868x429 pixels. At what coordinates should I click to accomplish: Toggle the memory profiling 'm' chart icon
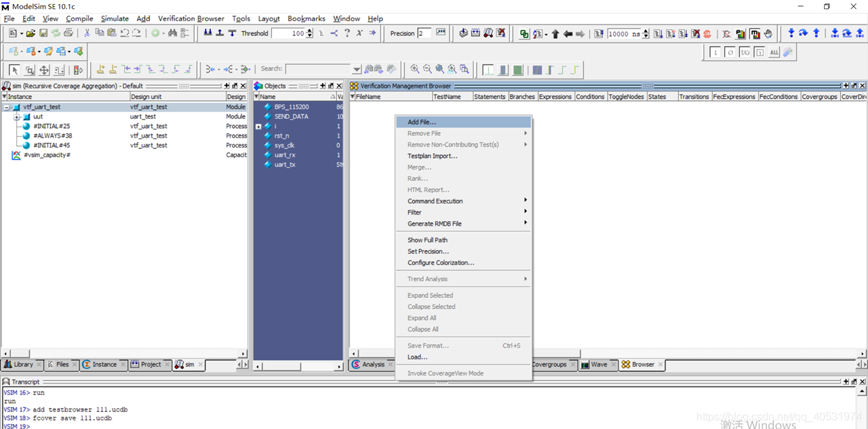754,33
